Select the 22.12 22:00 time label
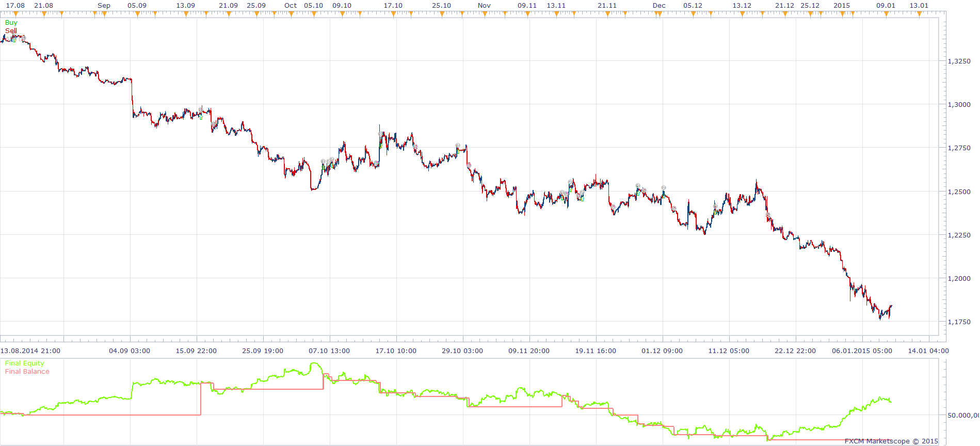 [x=795, y=351]
